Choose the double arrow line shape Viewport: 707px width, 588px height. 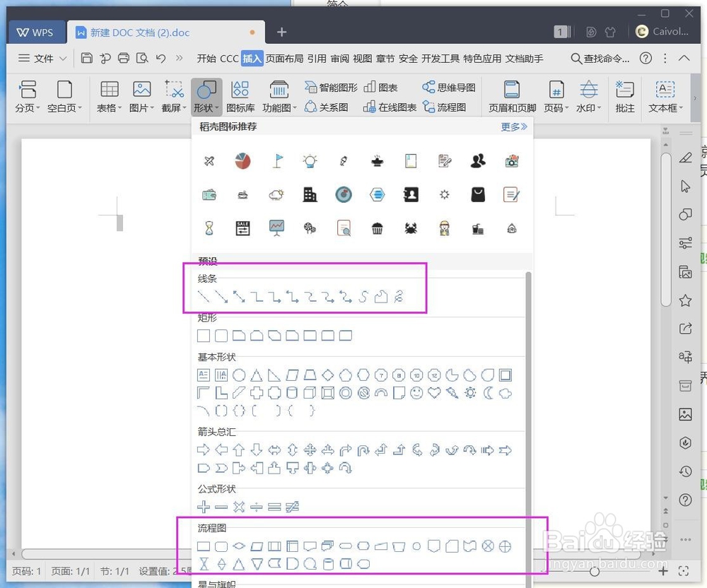point(239,297)
